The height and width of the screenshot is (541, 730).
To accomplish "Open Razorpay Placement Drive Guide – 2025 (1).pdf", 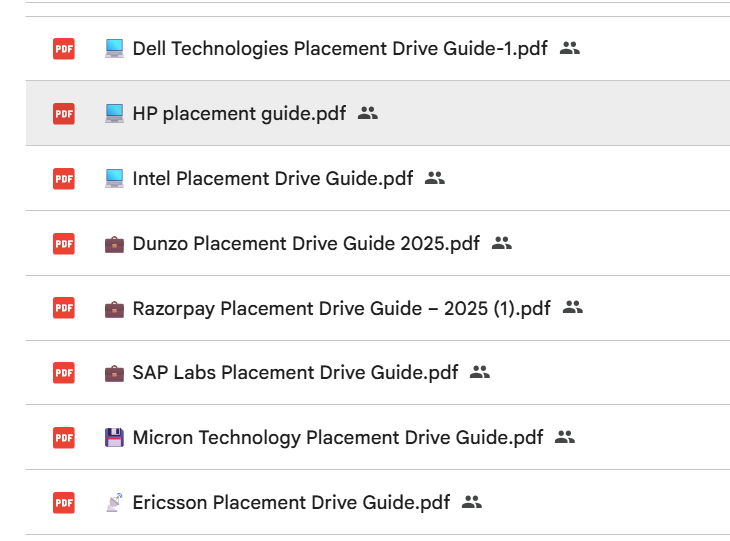I will pos(341,308).
